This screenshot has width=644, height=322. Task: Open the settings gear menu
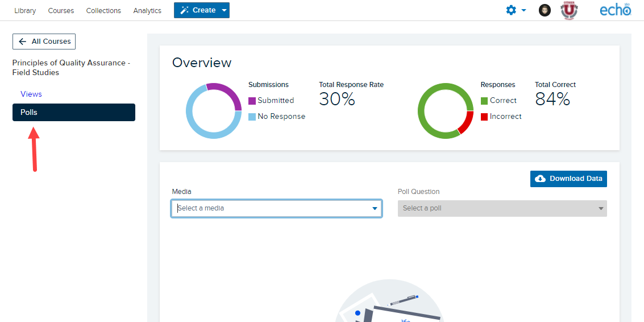pos(511,10)
